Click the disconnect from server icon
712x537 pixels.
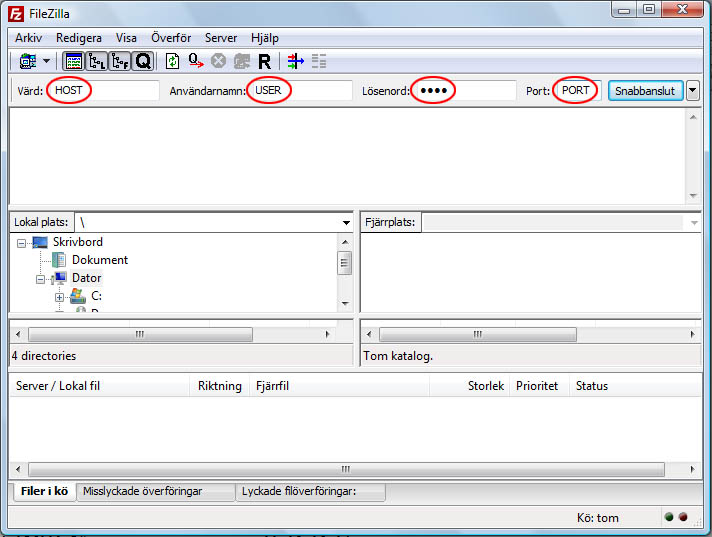242,61
